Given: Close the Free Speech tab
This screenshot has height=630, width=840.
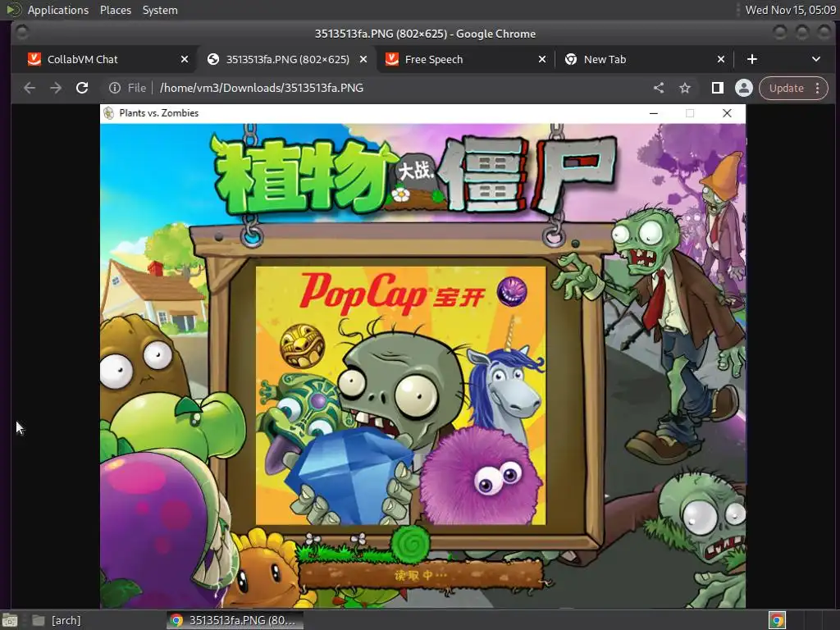Looking at the screenshot, I should tap(542, 59).
